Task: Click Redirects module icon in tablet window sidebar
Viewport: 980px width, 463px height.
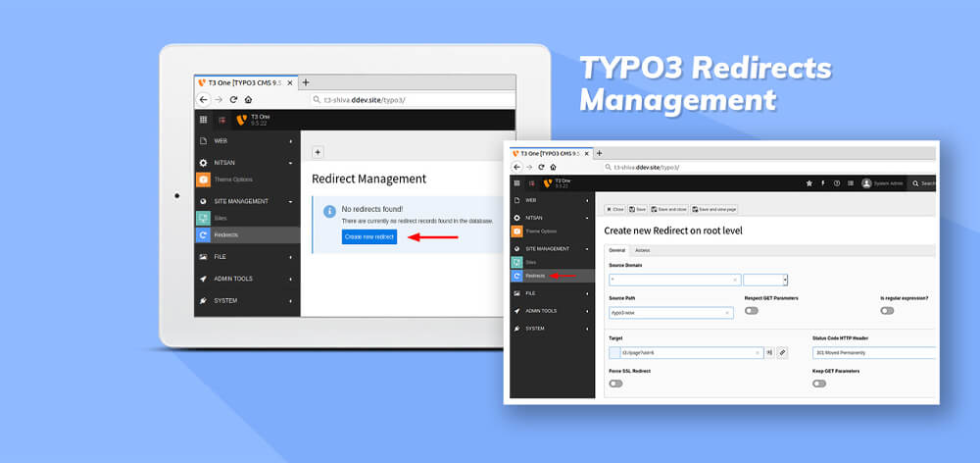Action: [x=203, y=235]
